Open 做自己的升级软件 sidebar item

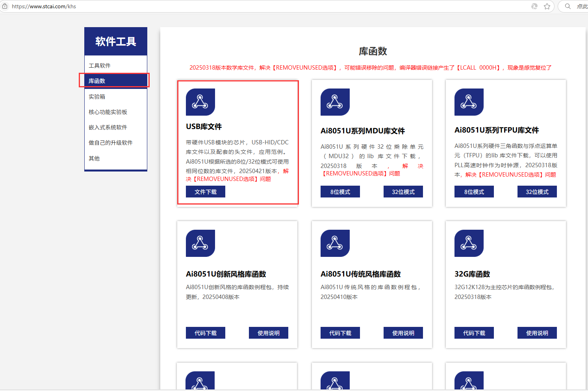(116, 142)
